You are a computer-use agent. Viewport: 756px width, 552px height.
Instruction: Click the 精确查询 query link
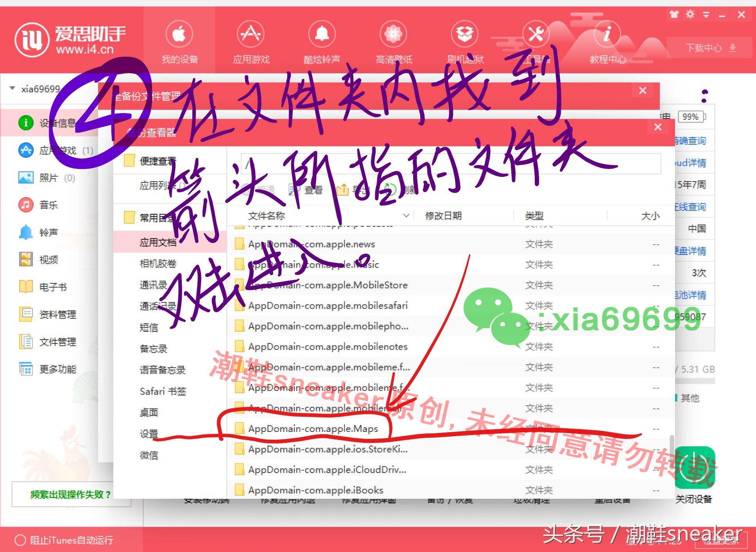690,141
